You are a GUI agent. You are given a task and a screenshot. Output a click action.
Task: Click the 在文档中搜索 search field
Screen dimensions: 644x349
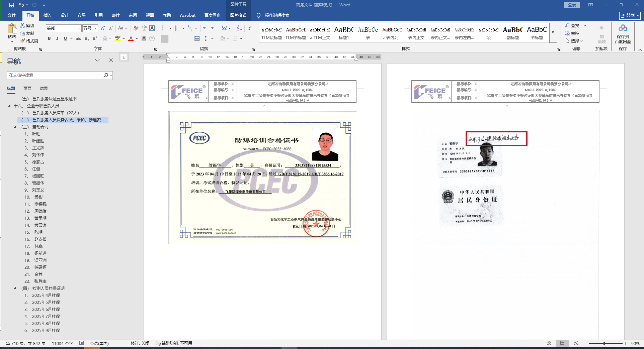55,75
